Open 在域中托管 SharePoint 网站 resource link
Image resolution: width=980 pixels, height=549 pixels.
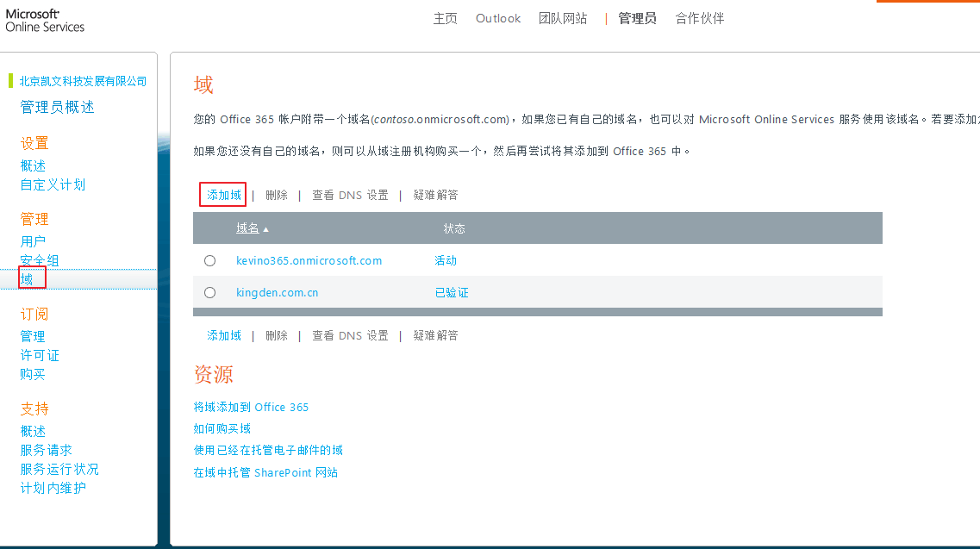click(x=265, y=472)
